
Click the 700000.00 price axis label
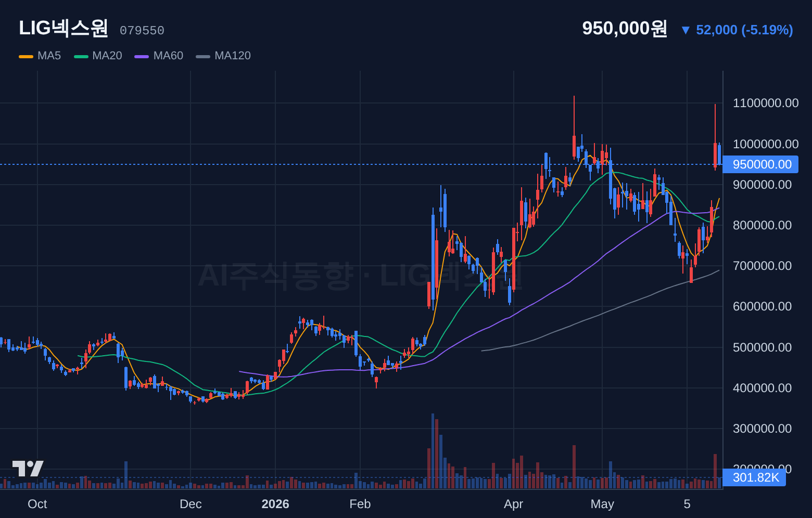coord(762,266)
